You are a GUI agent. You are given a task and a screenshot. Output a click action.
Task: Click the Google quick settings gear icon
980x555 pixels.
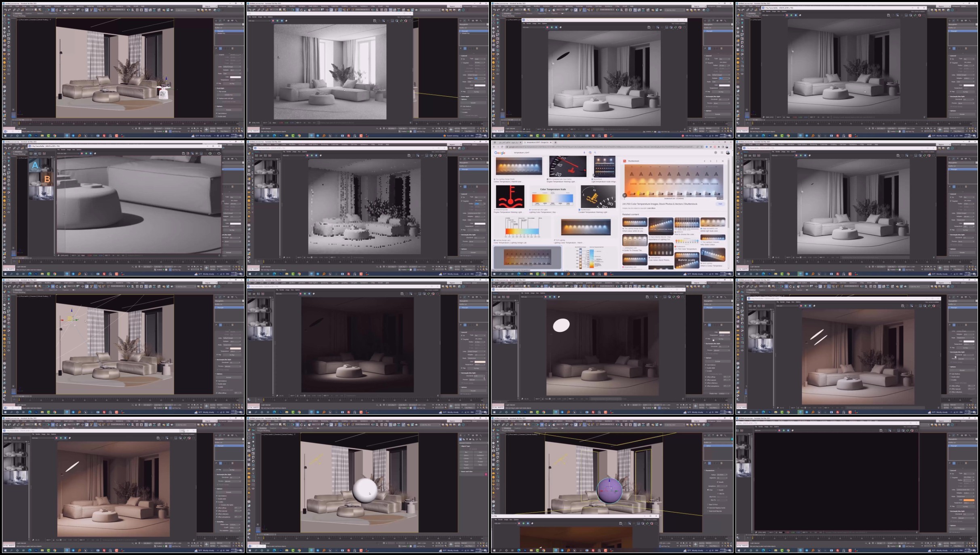(x=716, y=152)
